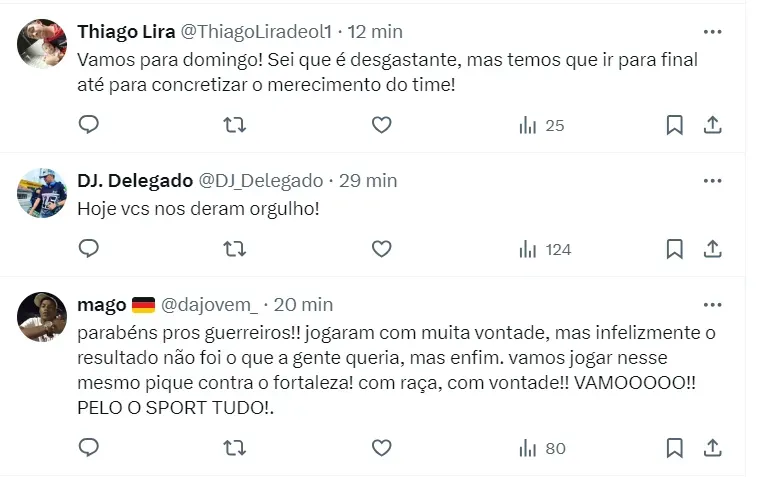
Task: Reply to Thiago Lira's tweet
Action: click(x=88, y=125)
